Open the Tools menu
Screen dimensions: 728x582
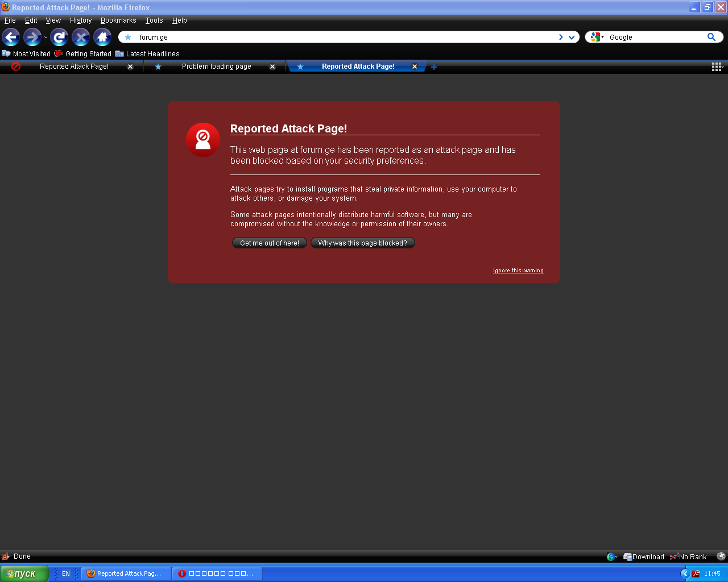click(x=154, y=20)
